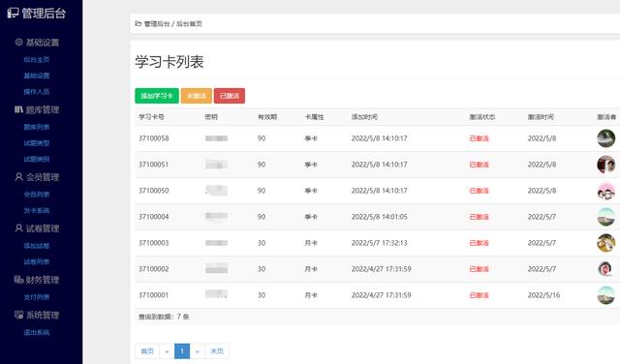
Task: Click card number 37100001
Action: click(x=153, y=295)
